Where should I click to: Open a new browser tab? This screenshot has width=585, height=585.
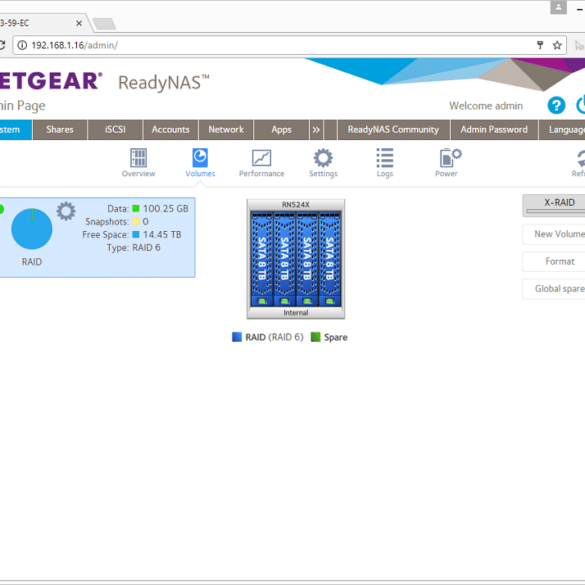click(104, 24)
